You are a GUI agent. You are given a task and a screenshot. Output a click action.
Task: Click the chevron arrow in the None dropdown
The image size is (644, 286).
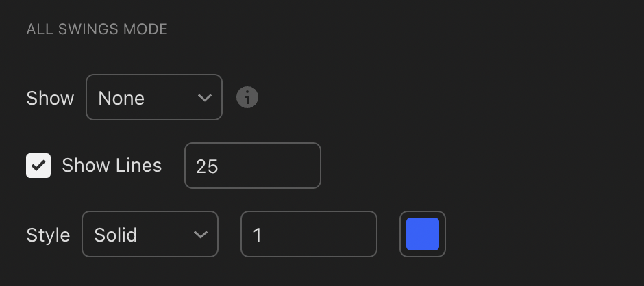pyautogui.click(x=205, y=98)
